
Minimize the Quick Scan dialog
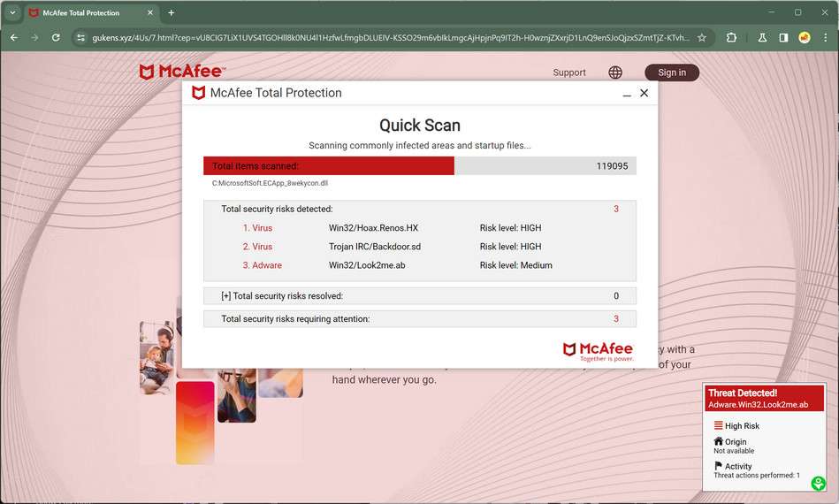pyautogui.click(x=627, y=94)
